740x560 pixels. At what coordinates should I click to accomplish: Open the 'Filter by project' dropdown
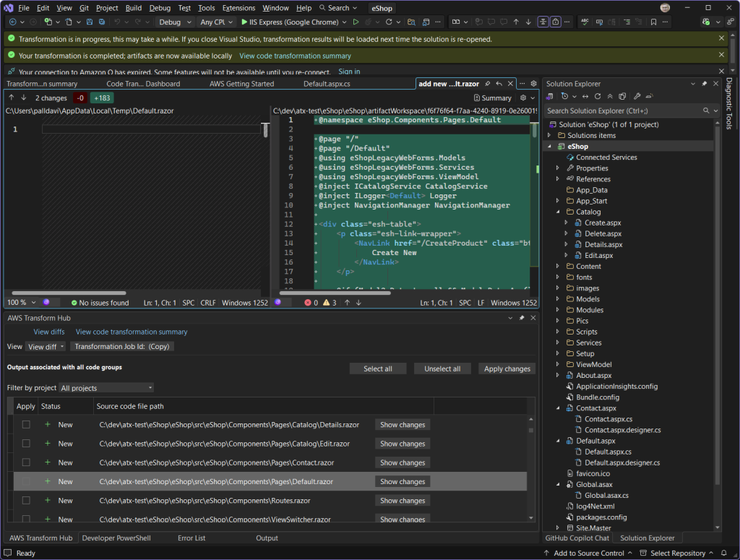click(106, 387)
